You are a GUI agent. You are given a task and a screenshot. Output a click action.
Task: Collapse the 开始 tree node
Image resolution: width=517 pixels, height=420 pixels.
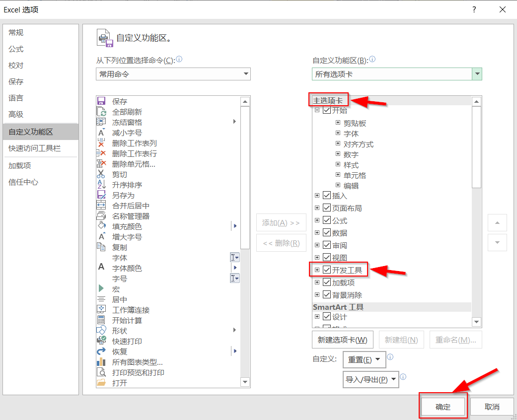[x=317, y=110]
